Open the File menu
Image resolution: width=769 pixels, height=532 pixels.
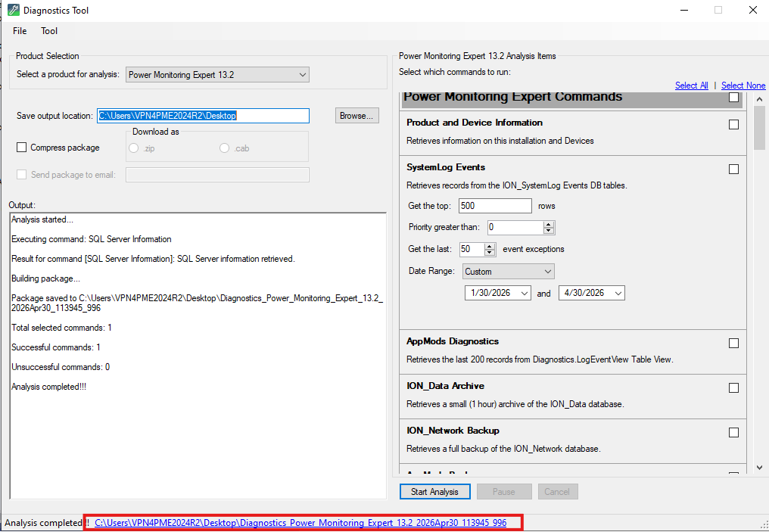pyautogui.click(x=20, y=31)
